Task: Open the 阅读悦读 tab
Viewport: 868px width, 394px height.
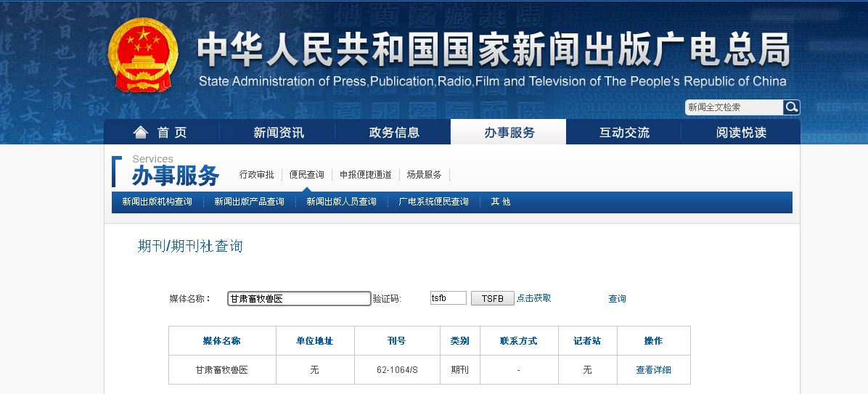Action: coord(741,132)
